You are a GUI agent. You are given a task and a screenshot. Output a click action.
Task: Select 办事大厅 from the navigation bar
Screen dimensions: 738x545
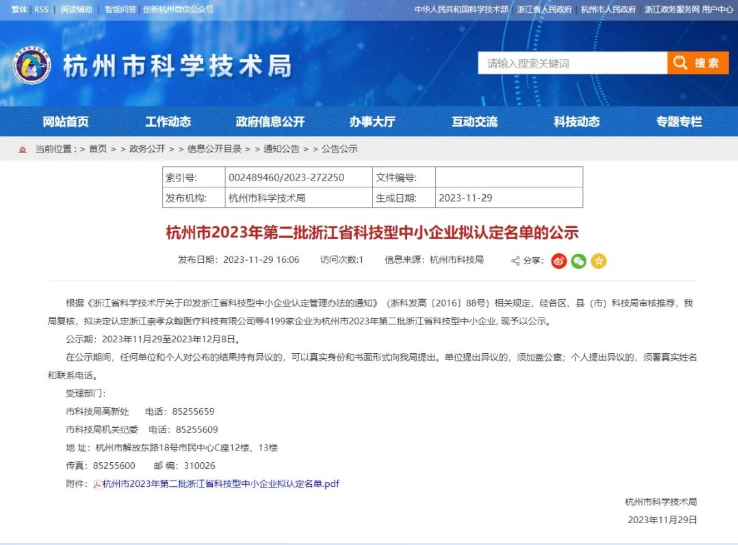click(372, 121)
